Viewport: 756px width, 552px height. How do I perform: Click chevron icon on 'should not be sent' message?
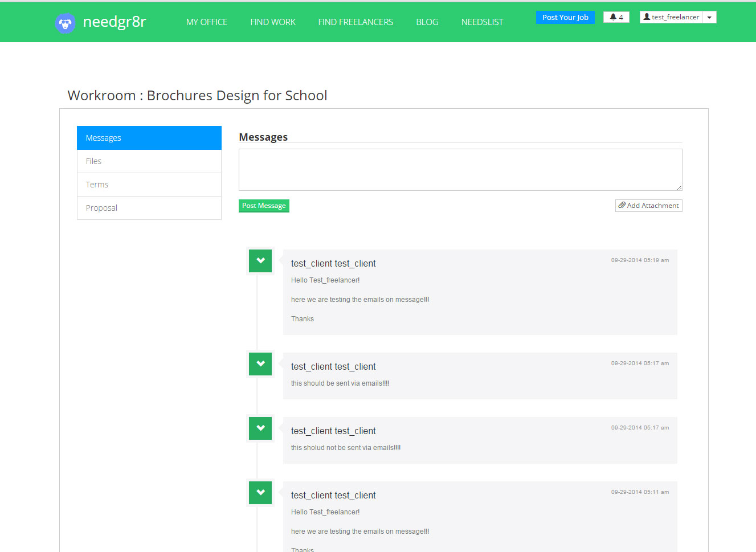[260, 428]
